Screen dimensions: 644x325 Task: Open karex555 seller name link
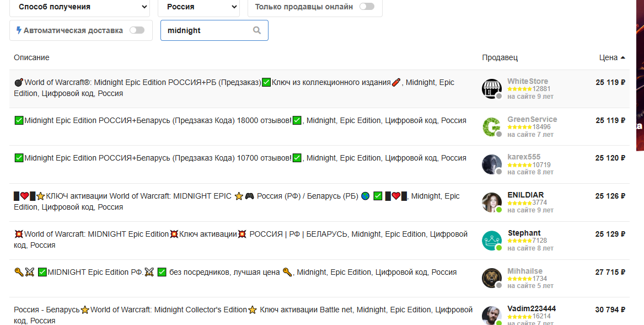pyautogui.click(x=524, y=157)
